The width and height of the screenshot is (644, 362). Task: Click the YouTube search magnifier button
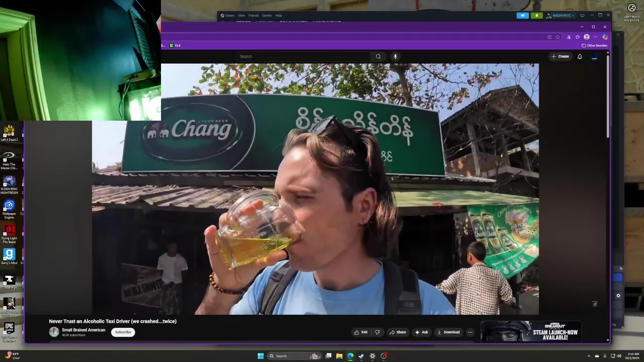point(378,56)
